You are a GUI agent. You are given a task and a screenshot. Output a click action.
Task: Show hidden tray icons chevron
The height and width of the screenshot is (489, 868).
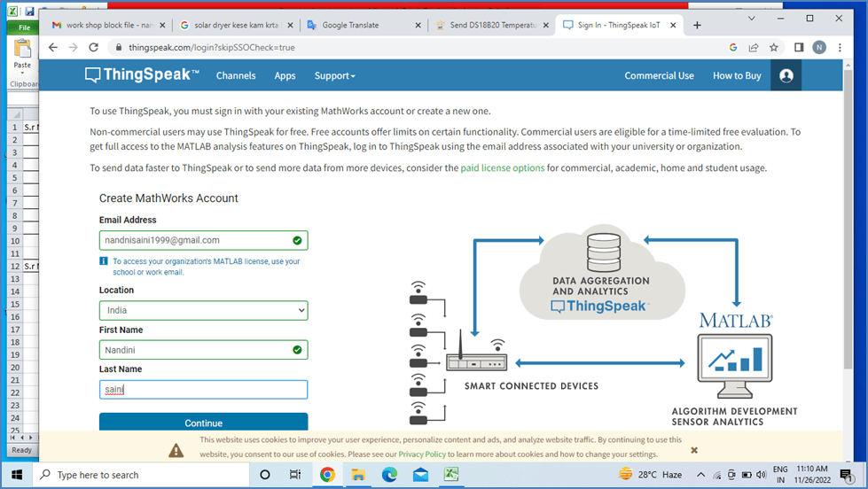700,475
